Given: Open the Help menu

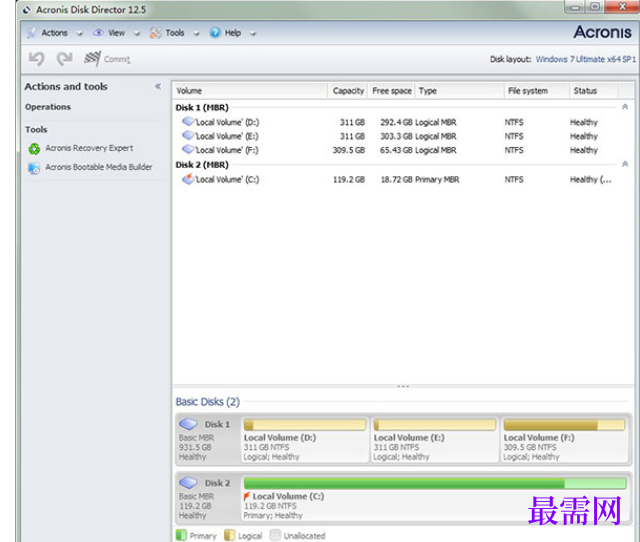Looking at the screenshot, I should pyautogui.click(x=233, y=33).
